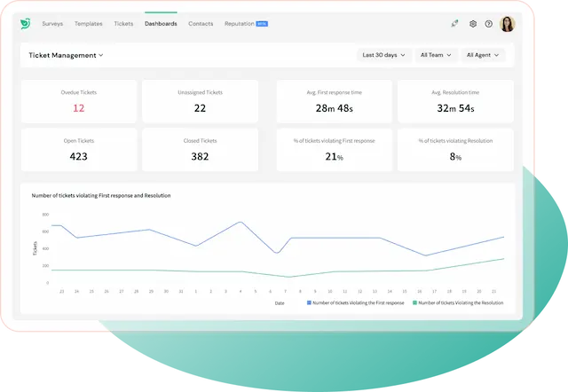Toggle the green Resolution legend swatch
The image size is (568, 392).
(414, 302)
